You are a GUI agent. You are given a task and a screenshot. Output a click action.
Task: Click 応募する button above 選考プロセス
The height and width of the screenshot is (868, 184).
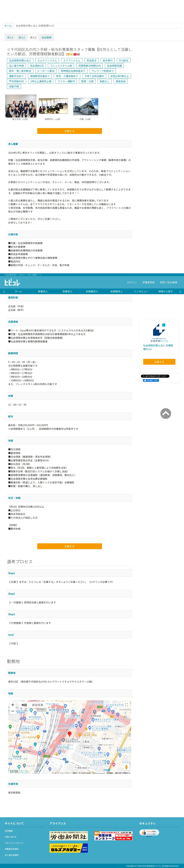pos(69,546)
